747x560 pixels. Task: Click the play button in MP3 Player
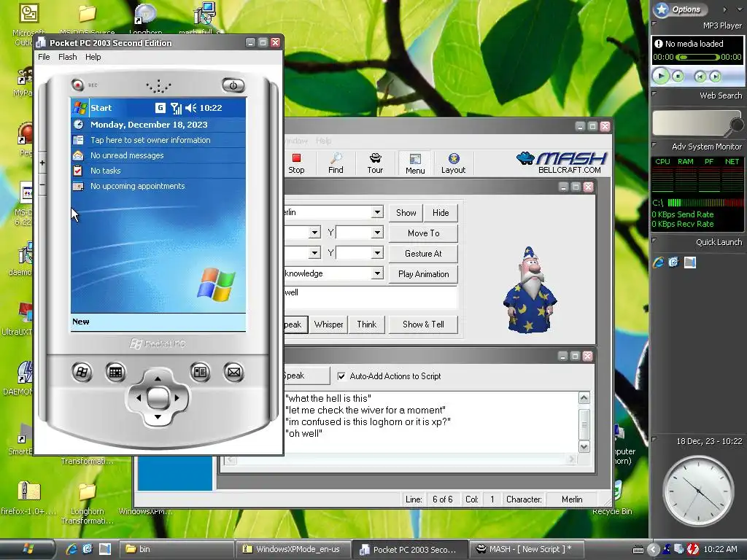661,76
